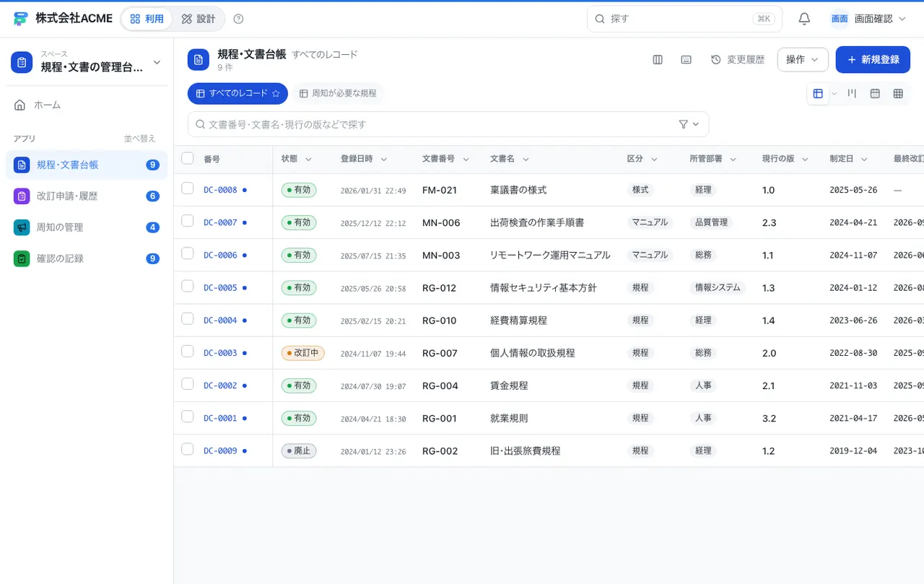This screenshot has height=584, width=924.
Task: Check the row DC-0005 checkbox
Action: pyautogui.click(x=188, y=286)
